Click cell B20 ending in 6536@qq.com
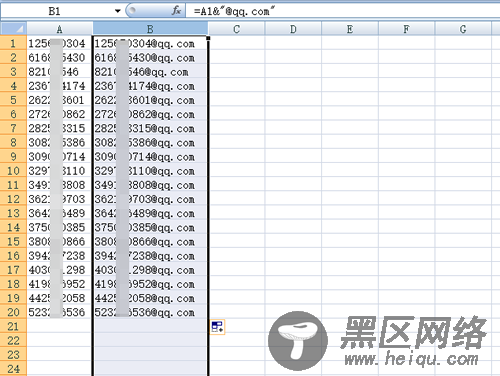The image size is (500, 376). (x=150, y=312)
